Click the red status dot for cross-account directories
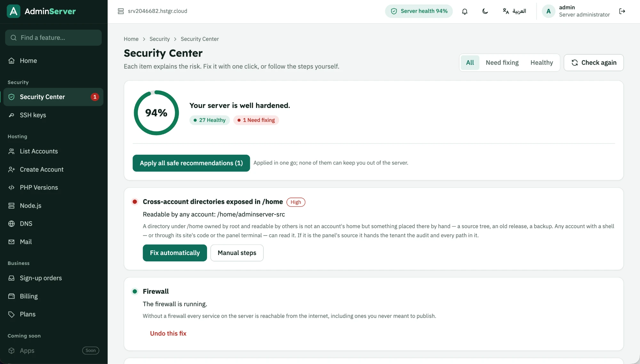Image resolution: width=640 pixels, height=364 pixels. tap(135, 202)
